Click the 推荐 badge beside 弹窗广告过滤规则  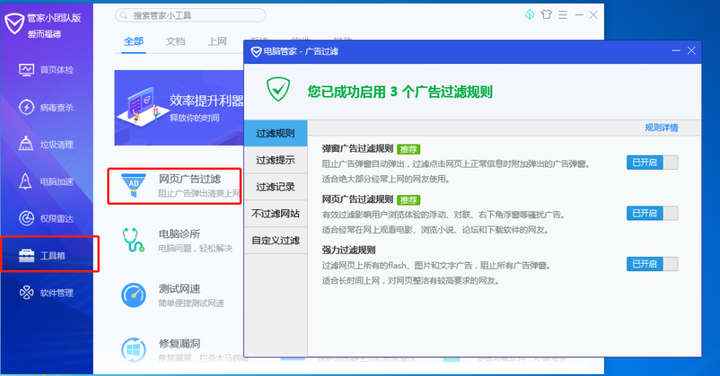tap(408, 149)
